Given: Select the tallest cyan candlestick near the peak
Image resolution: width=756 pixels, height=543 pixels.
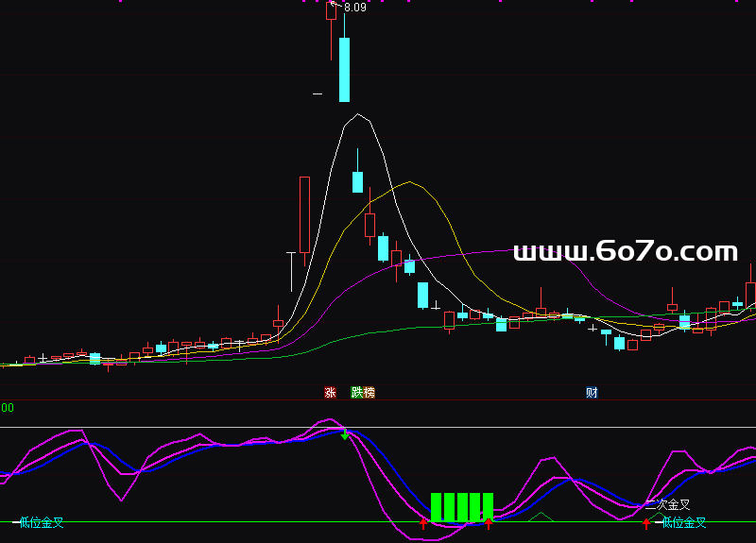Looking at the screenshot, I should (345, 69).
